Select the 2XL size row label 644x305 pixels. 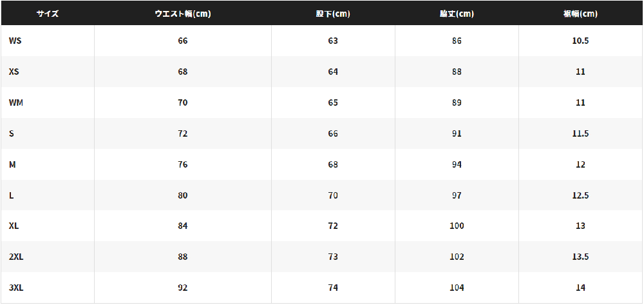[16, 257]
